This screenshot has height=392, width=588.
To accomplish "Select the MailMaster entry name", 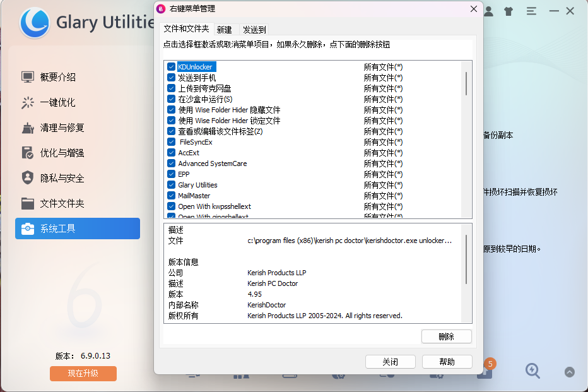I will (194, 196).
